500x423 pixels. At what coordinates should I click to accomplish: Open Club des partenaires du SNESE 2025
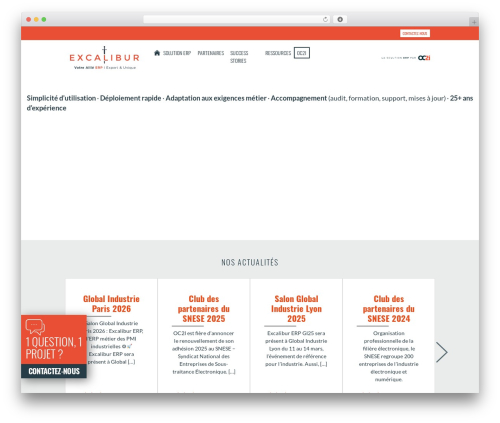(x=204, y=309)
